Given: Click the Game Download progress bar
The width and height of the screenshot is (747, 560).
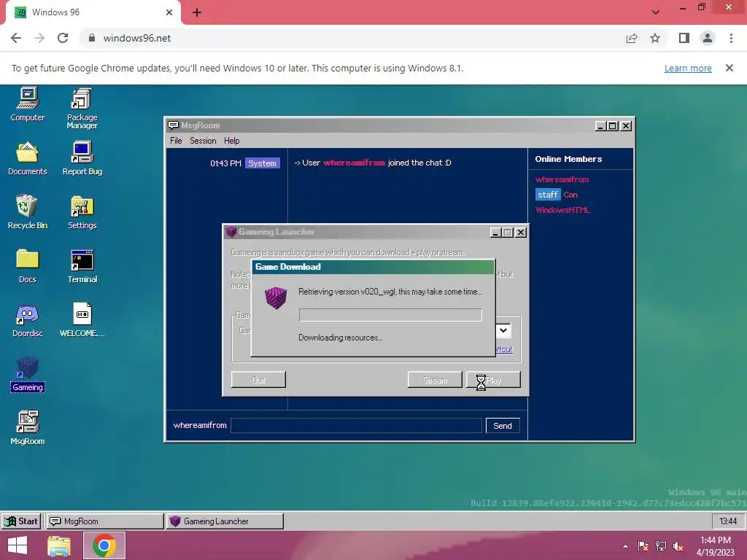Looking at the screenshot, I should coord(390,315).
